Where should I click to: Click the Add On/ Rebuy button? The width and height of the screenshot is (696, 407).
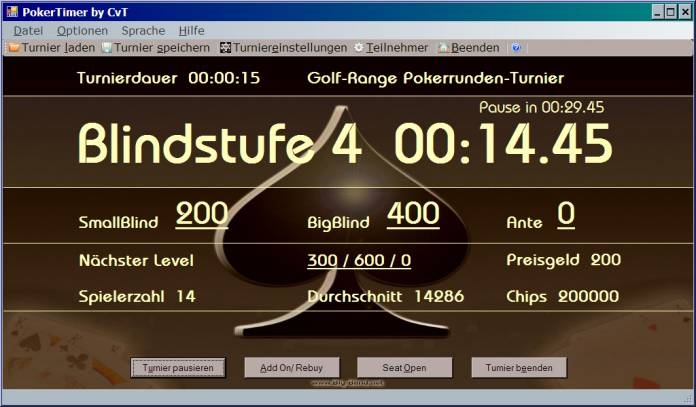(292, 368)
